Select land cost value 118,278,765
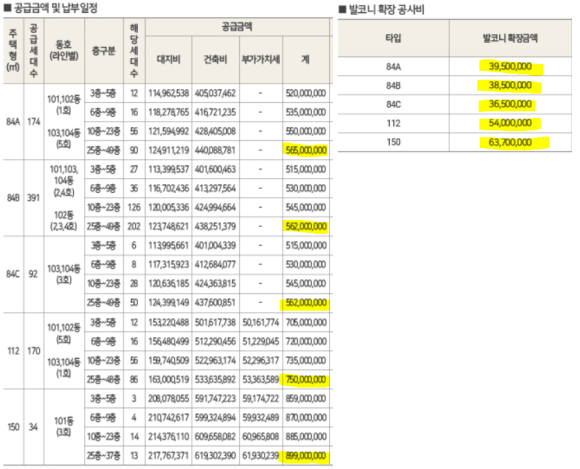The height and width of the screenshot is (469, 580). (169, 112)
